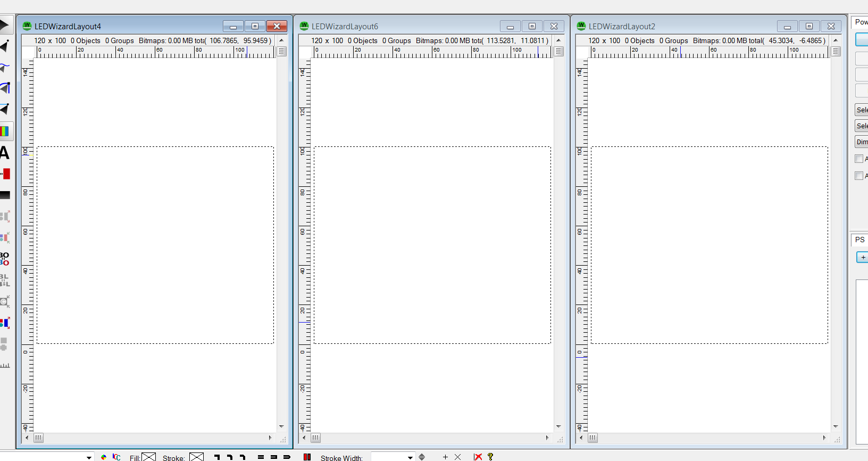Click the red double-bar icon before Stroke Width
This screenshot has width=868, height=461.
point(307,457)
